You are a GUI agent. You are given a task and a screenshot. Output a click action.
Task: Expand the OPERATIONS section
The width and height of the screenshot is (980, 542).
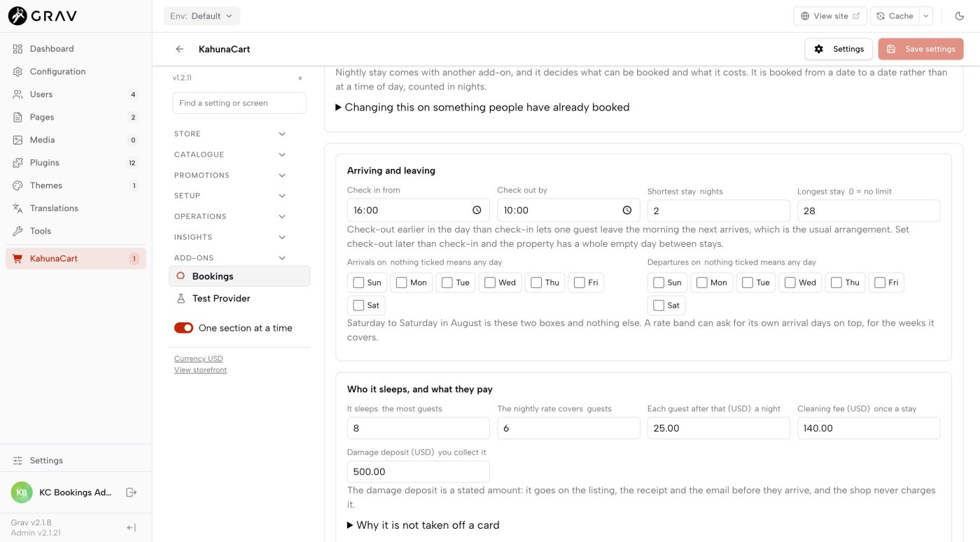(x=230, y=216)
